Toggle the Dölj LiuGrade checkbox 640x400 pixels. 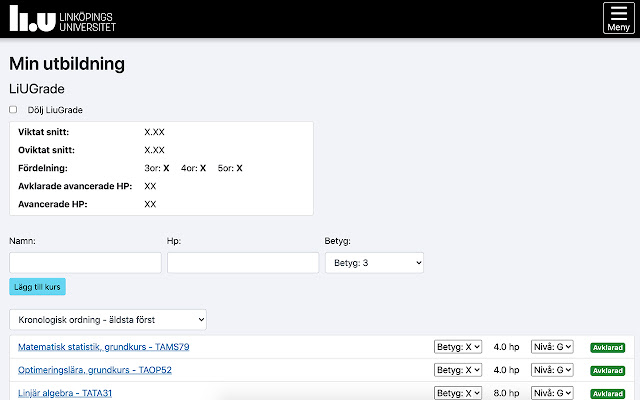coord(13,109)
